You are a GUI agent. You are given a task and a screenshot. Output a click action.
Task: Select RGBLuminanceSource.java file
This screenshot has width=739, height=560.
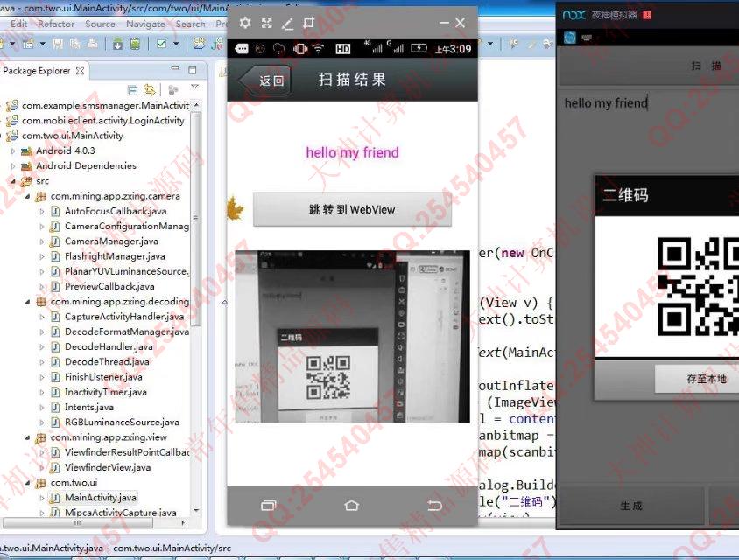(122, 423)
